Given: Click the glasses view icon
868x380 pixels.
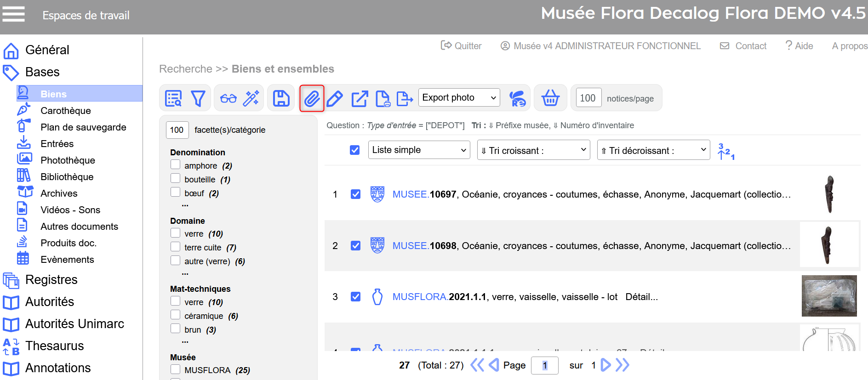Looking at the screenshot, I should [228, 98].
